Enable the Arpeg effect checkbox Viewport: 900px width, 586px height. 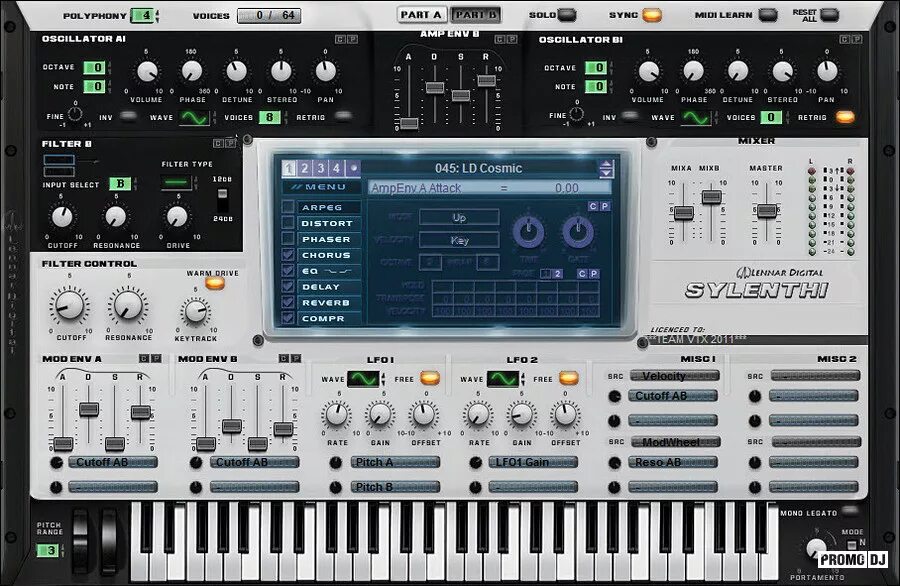click(x=288, y=207)
